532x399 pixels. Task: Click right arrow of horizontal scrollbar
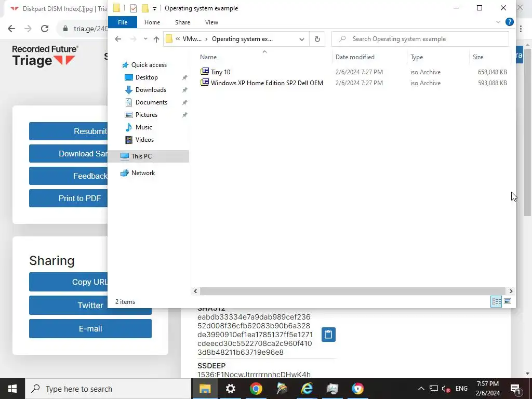tap(511, 291)
